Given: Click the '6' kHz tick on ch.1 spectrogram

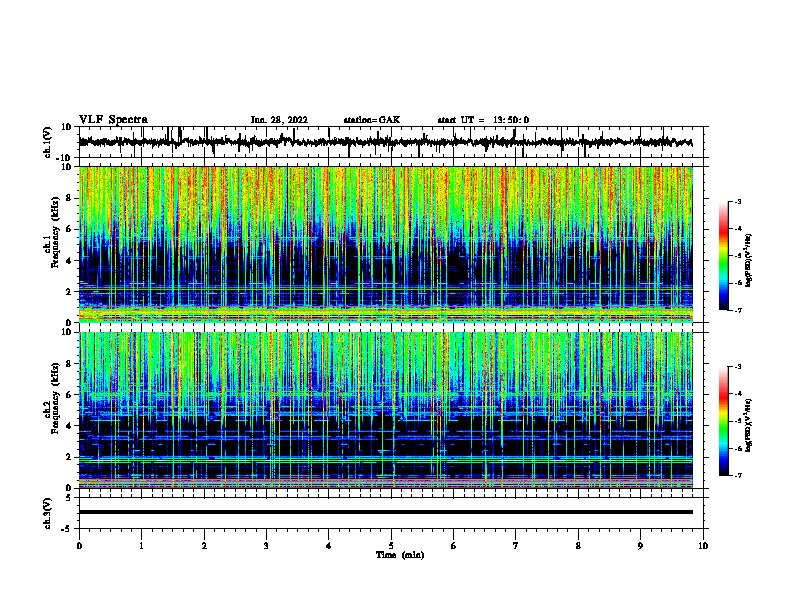Looking at the screenshot, I should click(69, 229).
